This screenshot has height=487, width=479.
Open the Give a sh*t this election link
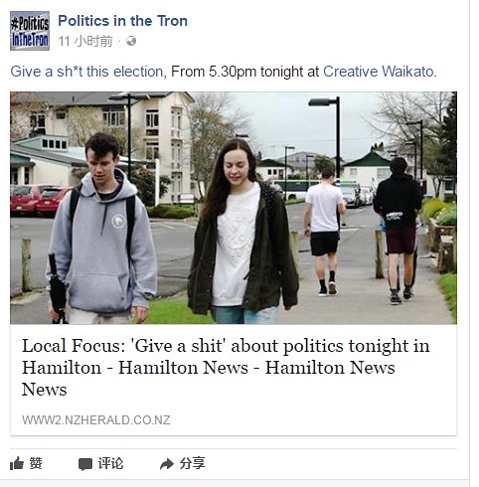pos(87,72)
